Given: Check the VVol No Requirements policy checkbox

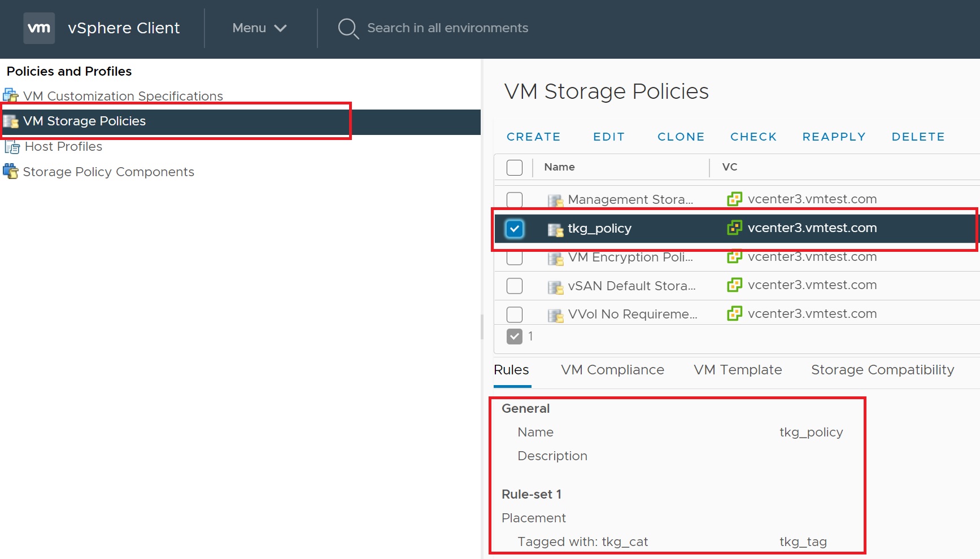Looking at the screenshot, I should click(515, 315).
